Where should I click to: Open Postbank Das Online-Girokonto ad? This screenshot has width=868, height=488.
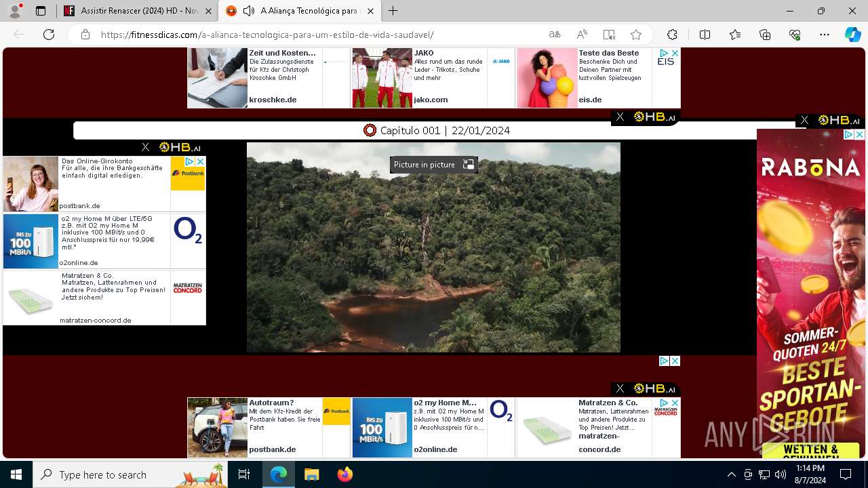coord(104,184)
